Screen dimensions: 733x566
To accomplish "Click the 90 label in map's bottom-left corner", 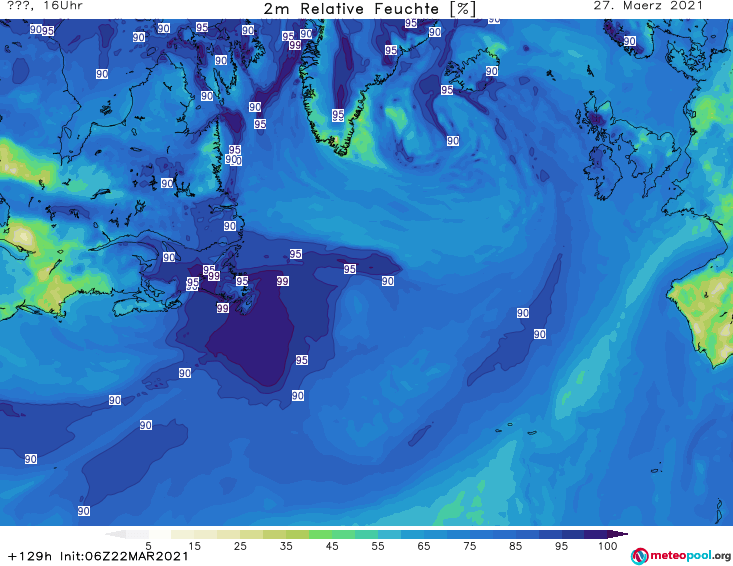I will point(84,511).
